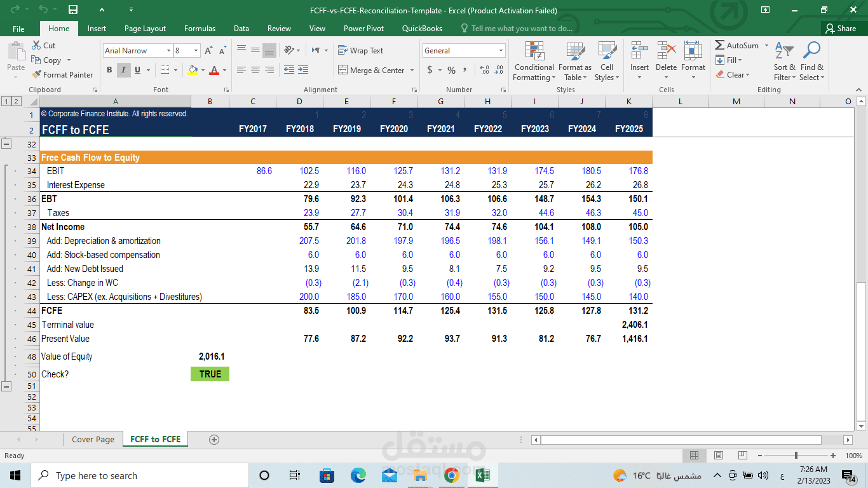Decrease font size with the small A icon
Screen dimensions: 868x488
point(222,51)
